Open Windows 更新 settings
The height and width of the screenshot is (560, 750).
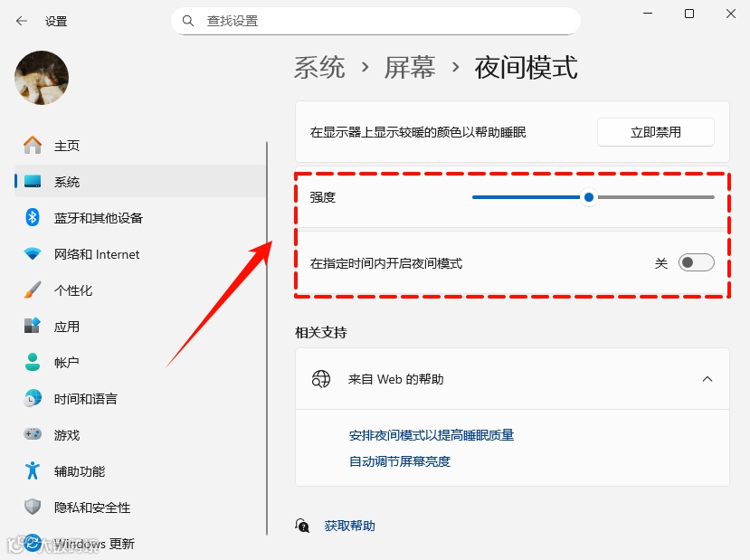tap(140, 543)
